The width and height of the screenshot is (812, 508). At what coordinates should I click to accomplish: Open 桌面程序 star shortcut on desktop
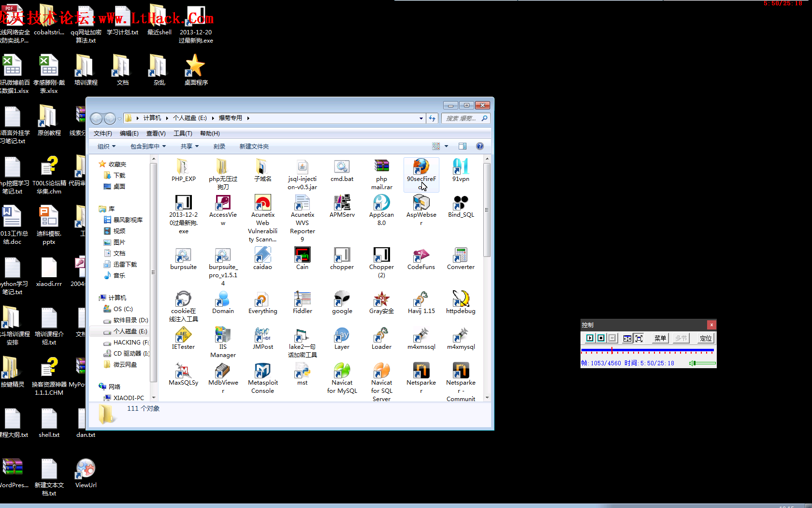point(196,70)
